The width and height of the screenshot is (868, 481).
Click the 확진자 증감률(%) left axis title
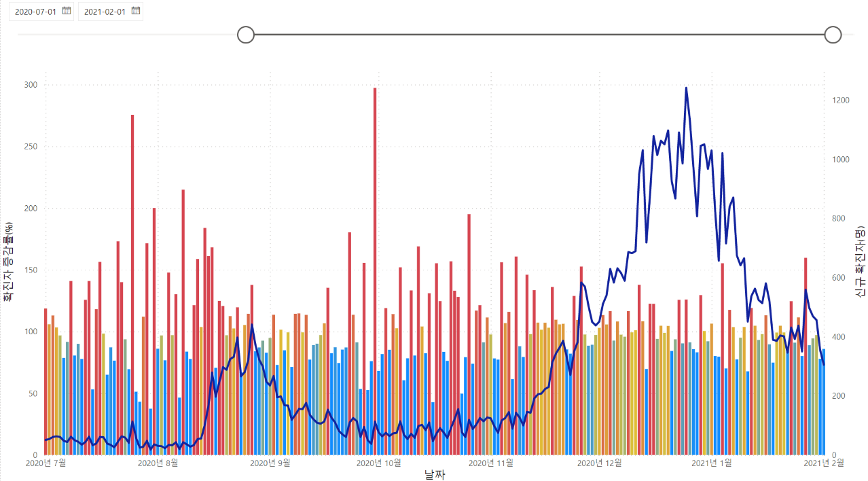tap(9, 262)
